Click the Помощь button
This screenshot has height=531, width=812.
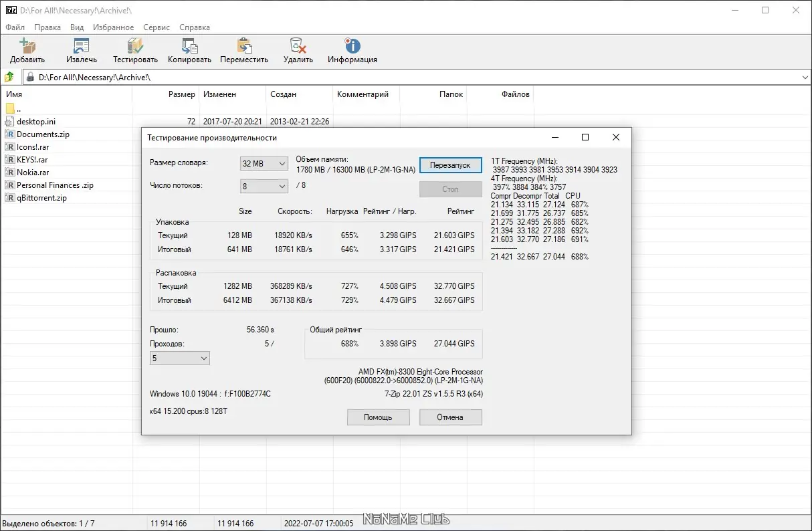(x=378, y=417)
